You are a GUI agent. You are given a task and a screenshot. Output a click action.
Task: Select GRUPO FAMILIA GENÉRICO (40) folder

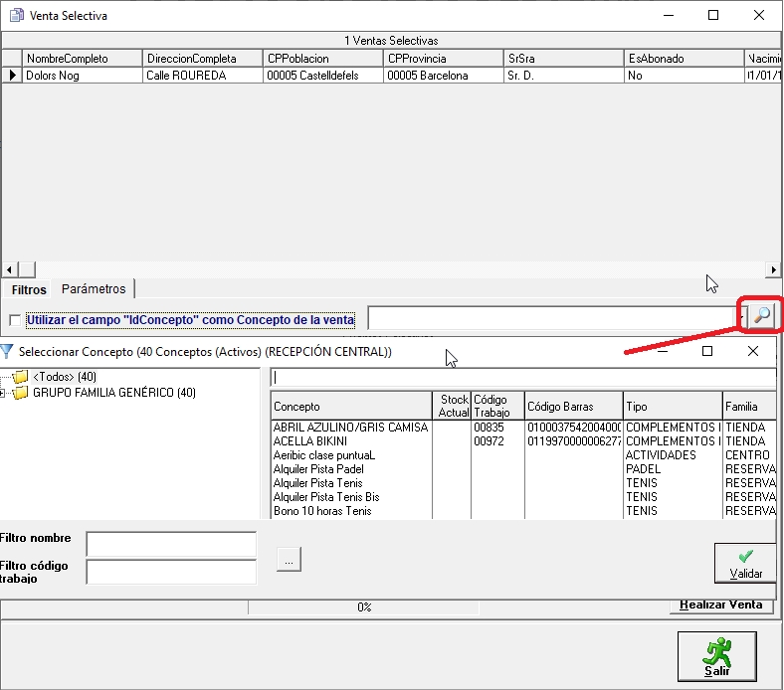pos(114,393)
